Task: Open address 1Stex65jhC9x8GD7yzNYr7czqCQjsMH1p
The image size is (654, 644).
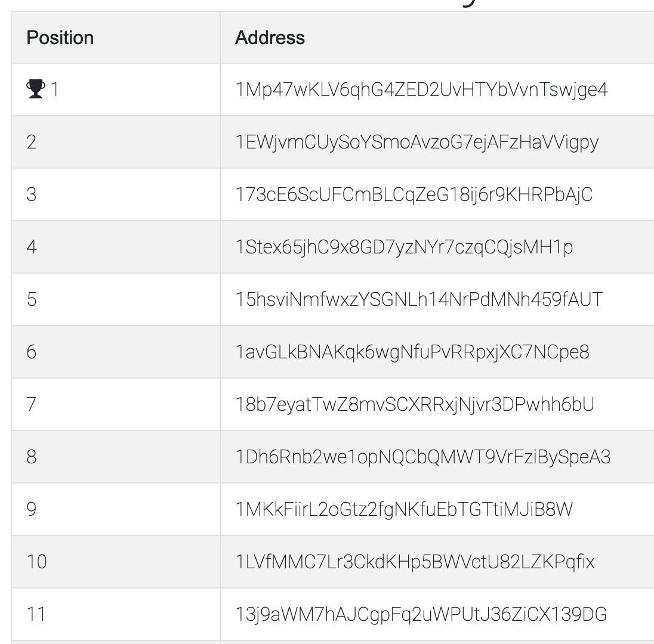Action: (404, 247)
